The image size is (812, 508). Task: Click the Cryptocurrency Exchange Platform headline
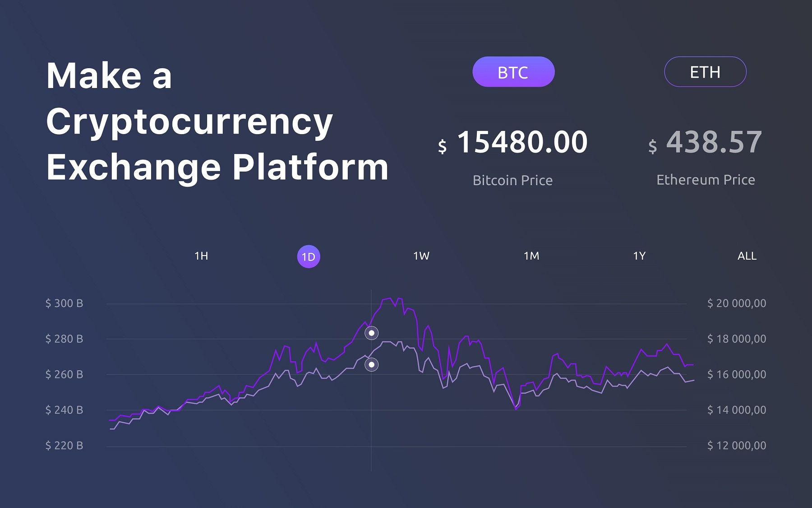(x=217, y=122)
